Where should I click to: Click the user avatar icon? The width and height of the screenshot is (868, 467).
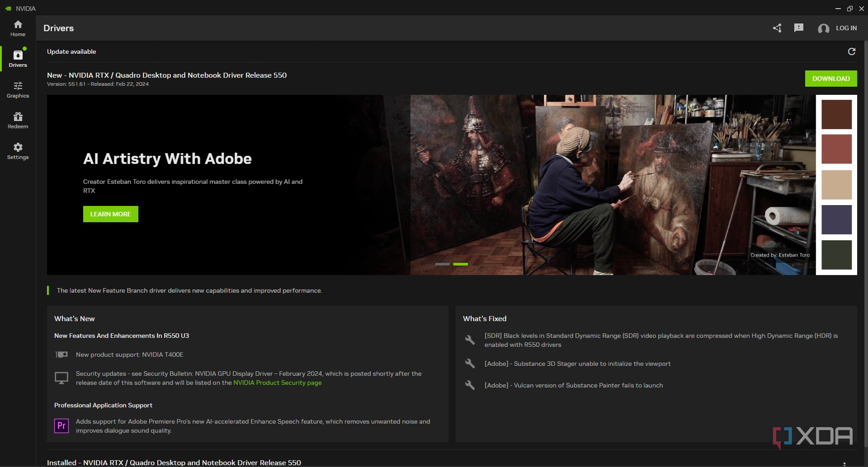tap(823, 28)
